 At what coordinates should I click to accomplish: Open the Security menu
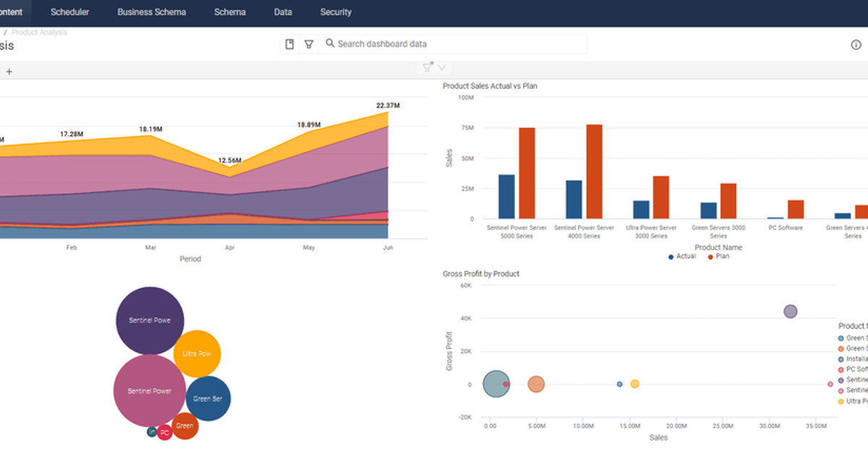pos(336,12)
